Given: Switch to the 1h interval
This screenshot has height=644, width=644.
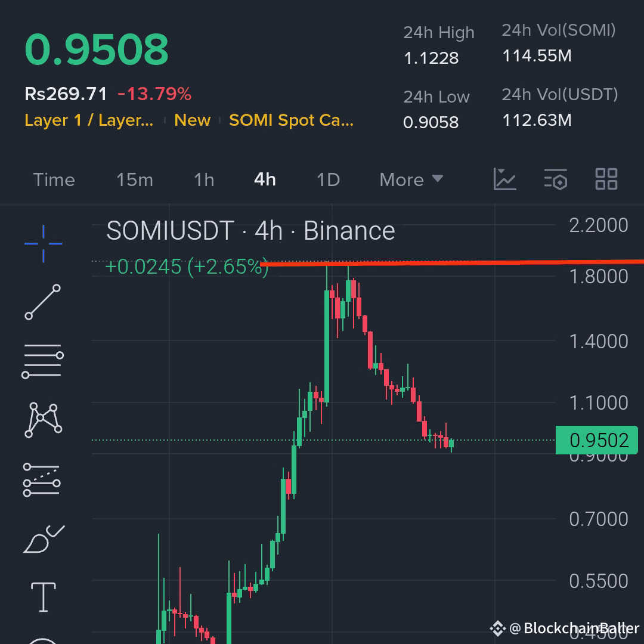Looking at the screenshot, I should [x=204, y=180].
